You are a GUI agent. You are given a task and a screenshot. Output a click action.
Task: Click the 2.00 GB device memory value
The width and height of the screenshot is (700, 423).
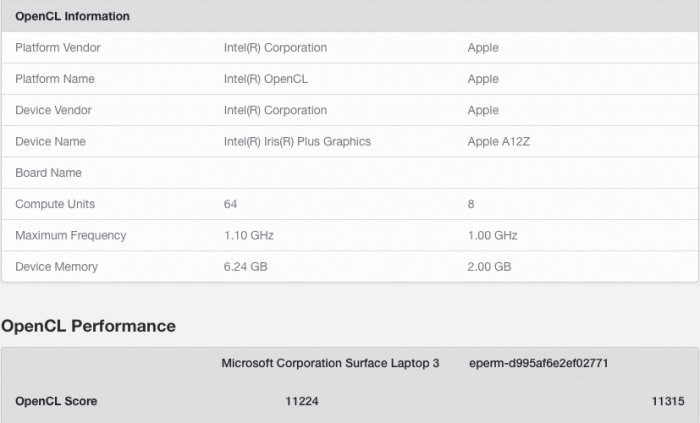(x=489, y=267)
